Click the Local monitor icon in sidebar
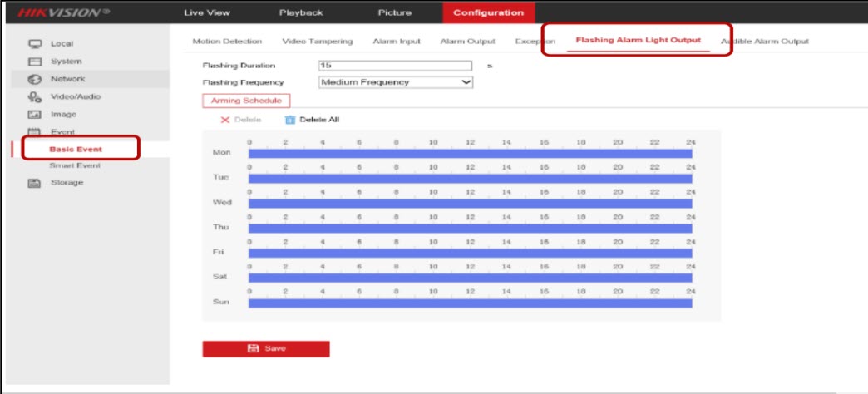Image resolution: width=868 pixels, height=394 pixels. pos(35,44)
